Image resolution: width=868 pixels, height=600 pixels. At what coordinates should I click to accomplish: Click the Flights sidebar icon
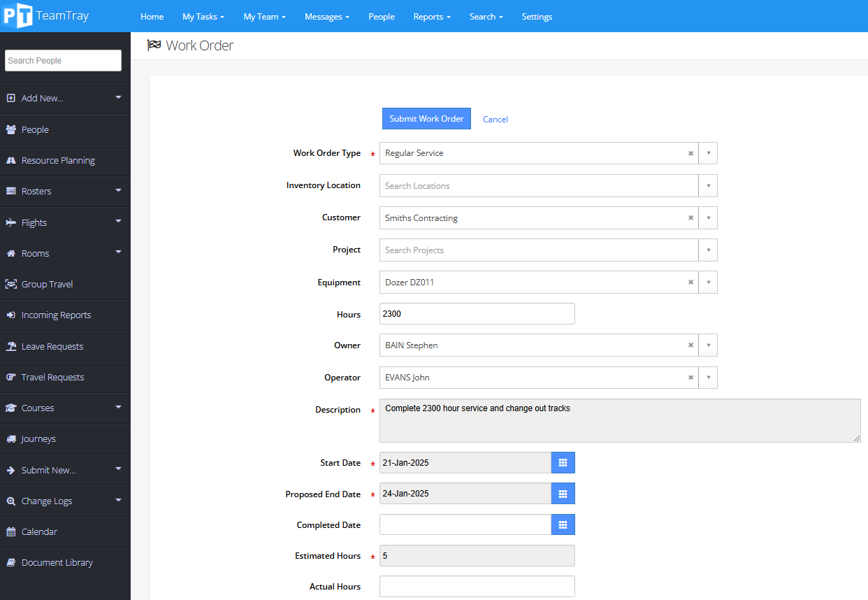coord(10,222)
